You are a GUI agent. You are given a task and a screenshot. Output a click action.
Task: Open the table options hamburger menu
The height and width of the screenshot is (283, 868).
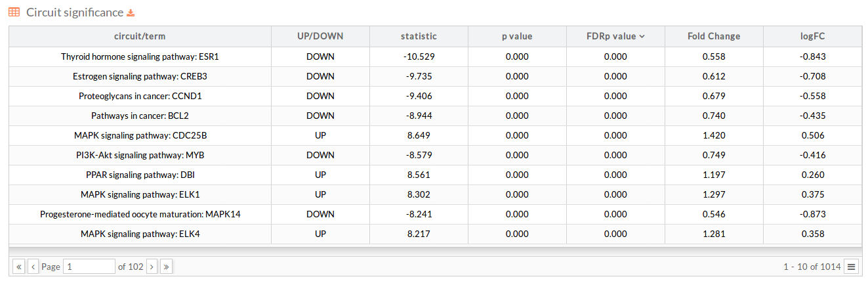point(851,267)
